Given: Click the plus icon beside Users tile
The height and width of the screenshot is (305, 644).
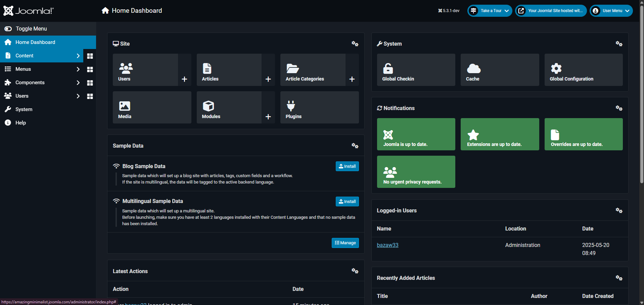Looking at the screenshot, I should (184, 79).
